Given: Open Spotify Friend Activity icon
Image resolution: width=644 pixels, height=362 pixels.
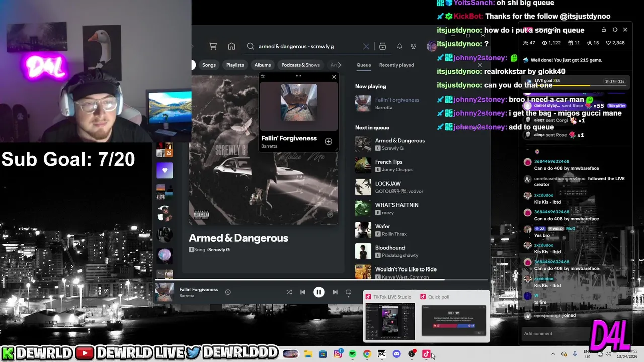Looking at the screenshot, I should (413, 46).
